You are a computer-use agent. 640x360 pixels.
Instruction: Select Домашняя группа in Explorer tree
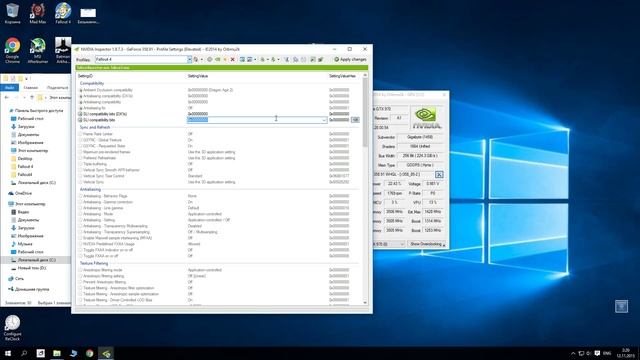tap(31, 289)
